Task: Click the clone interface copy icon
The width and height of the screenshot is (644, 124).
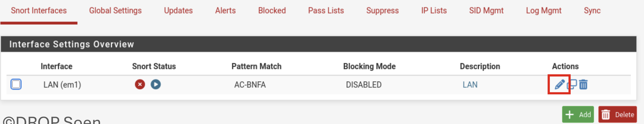Action: 572,85
